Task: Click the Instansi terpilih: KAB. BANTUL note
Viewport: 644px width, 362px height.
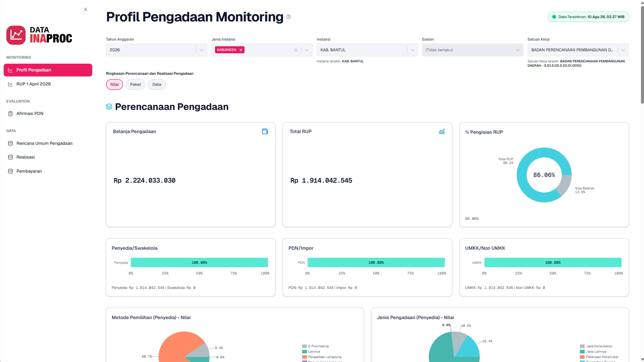Action: click(340, 61)
